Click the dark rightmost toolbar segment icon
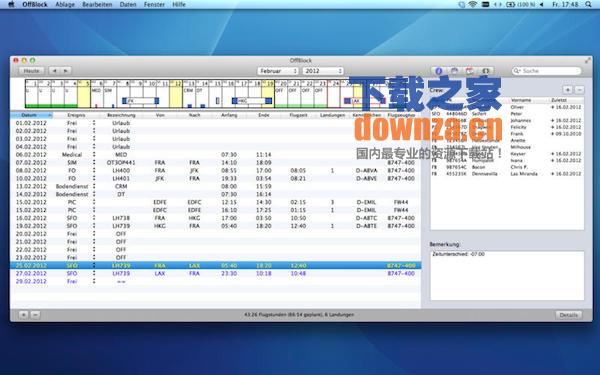Screen dimensions: 600x375 click(486, 71)
